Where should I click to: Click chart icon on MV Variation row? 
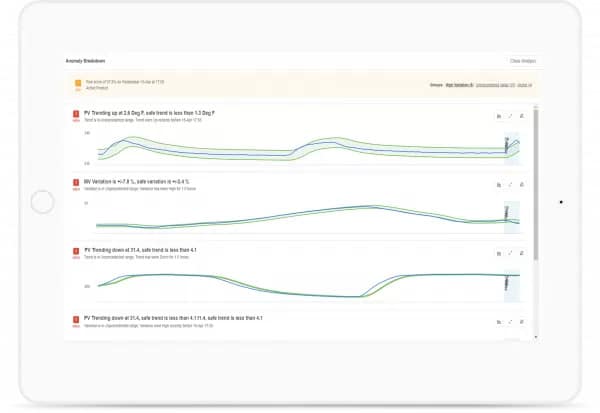pos(499,185)
